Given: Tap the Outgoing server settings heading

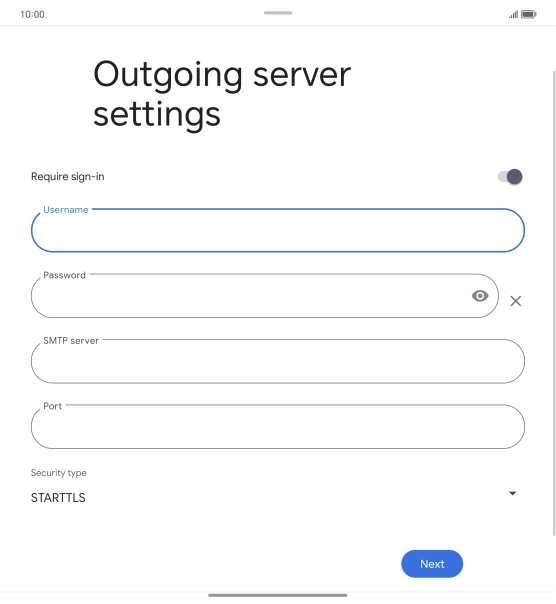Looking at the screenshot, I should click(222, 94).
